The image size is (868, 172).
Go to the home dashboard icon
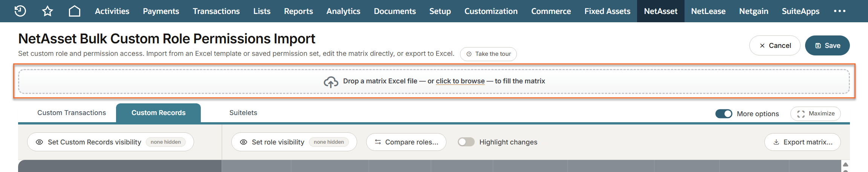click(x=75, y=11)
